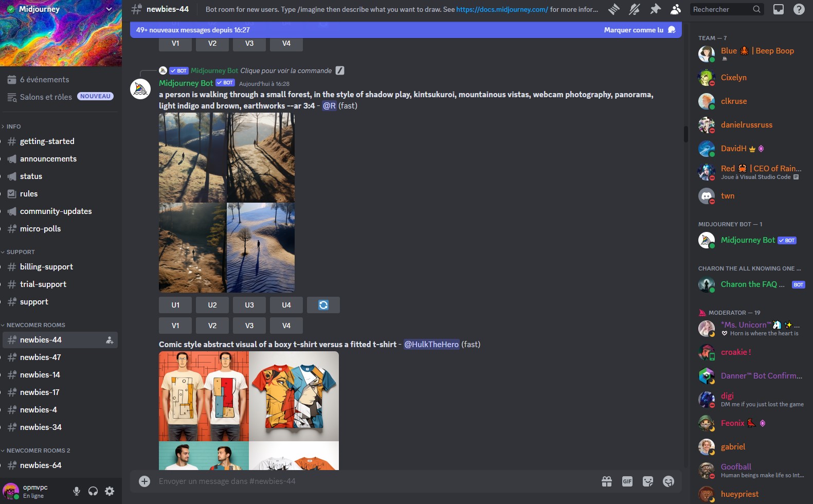Viewport: 813px width, 504px height.
Task: Open the GIF picker
Action: pyautogui.click(x=627, y=481)
